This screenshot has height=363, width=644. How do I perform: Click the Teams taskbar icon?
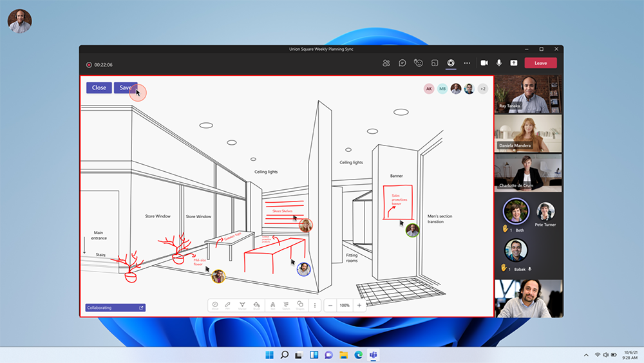click(373, 355)
